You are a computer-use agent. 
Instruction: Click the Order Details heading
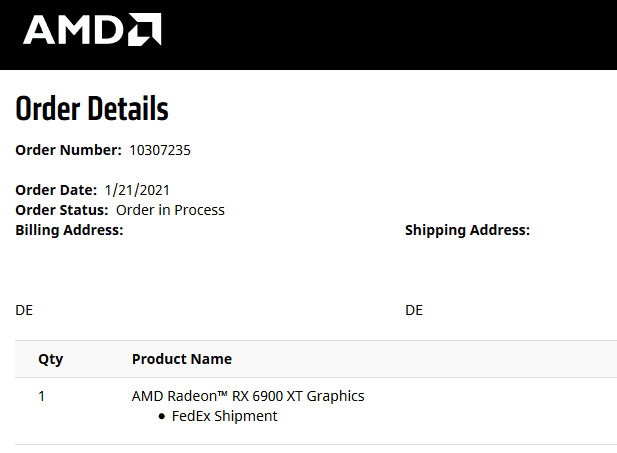[x=92, y=108]
